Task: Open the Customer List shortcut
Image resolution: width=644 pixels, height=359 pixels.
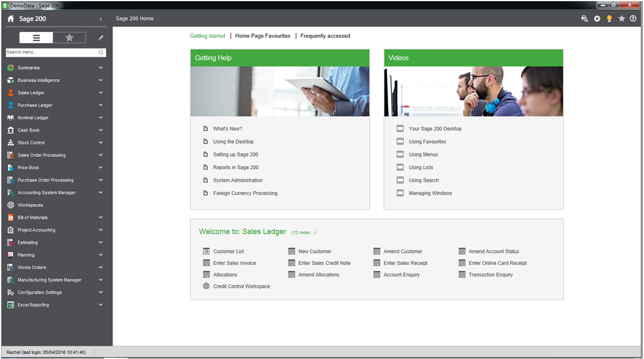Action: click(228, 251)
